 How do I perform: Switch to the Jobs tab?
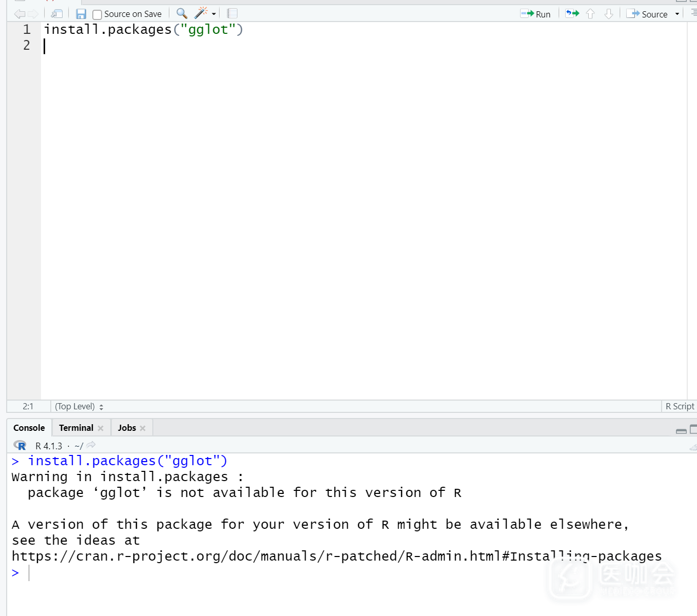tap(127, 428)
